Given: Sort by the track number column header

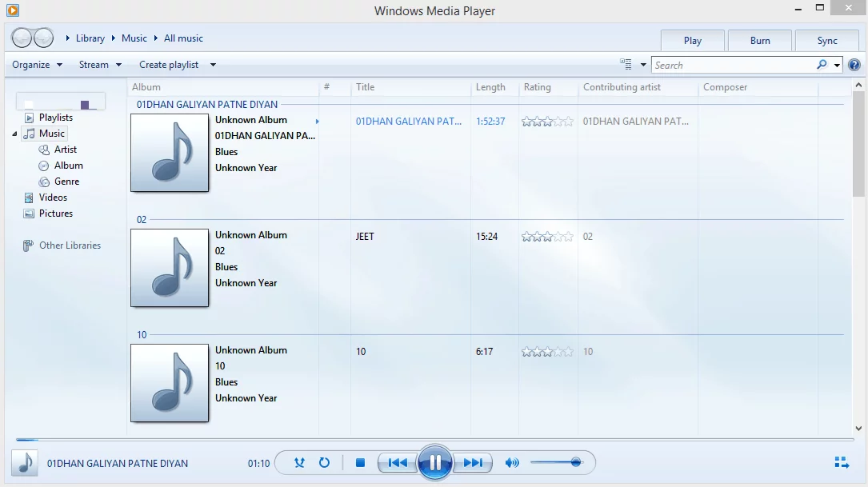Looking at the screenshot, I should 335,87.
